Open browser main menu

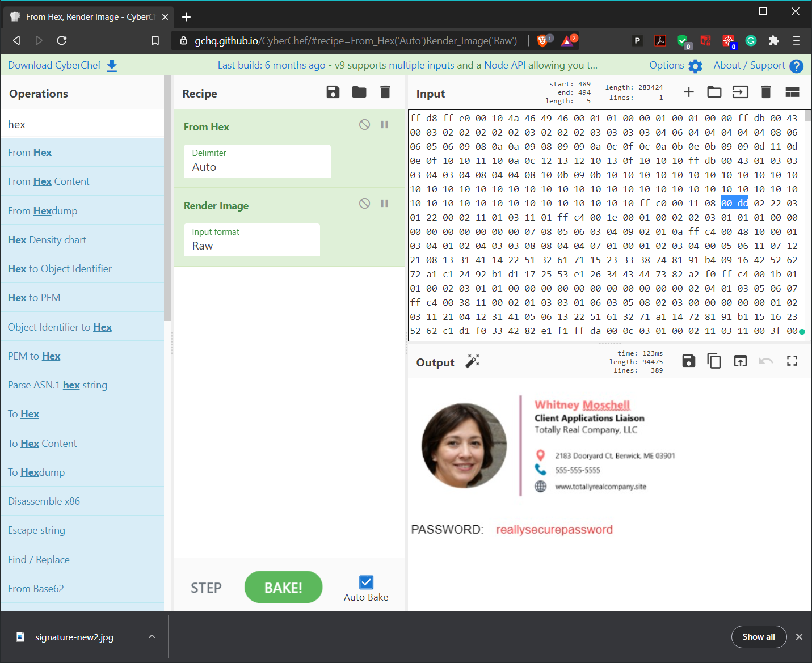tap(796, 40)
